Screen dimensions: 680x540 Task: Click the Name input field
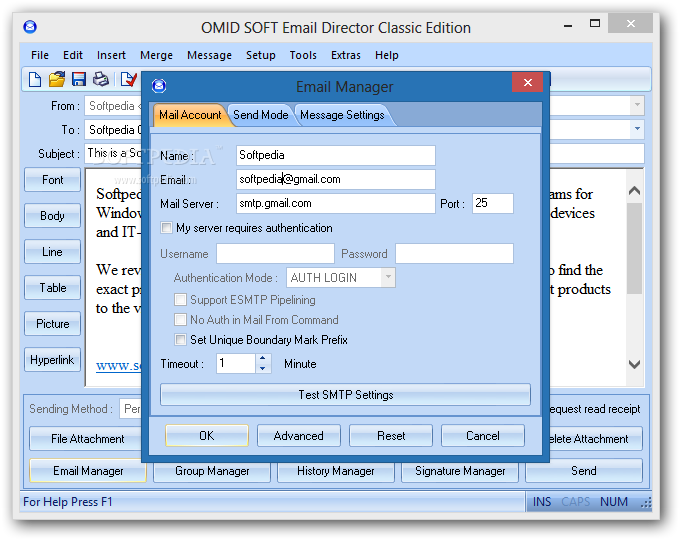tap(336, 155)
